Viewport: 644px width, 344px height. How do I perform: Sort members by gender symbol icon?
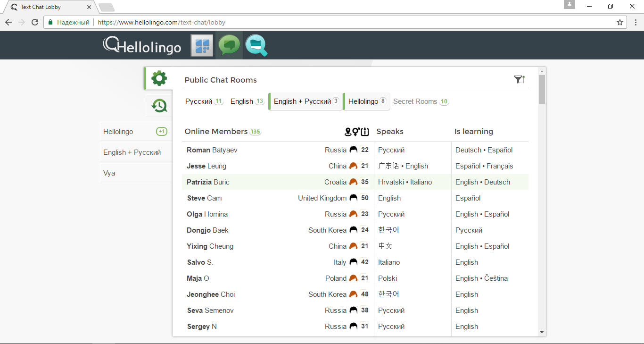coord(356,132)
